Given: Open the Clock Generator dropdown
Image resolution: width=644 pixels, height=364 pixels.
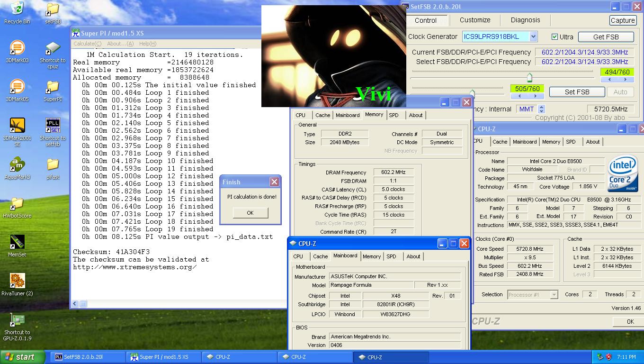Looking at the screenshot, I should (533, 36).
